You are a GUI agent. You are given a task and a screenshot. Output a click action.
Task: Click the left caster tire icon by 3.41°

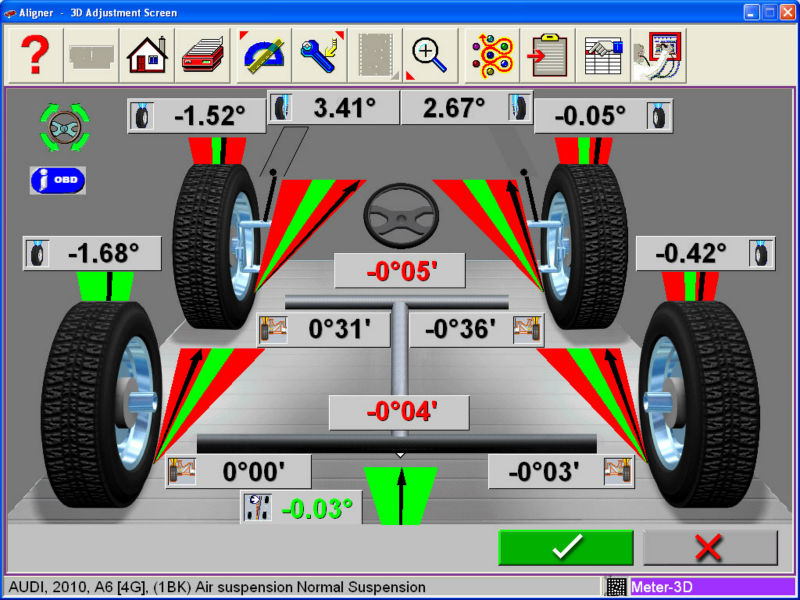(281, 108)
